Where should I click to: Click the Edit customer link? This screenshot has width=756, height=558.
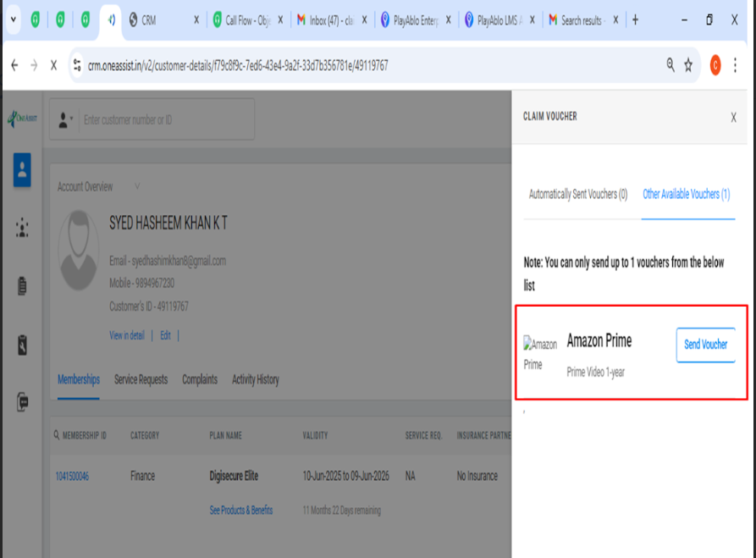[x=165, y=335]
